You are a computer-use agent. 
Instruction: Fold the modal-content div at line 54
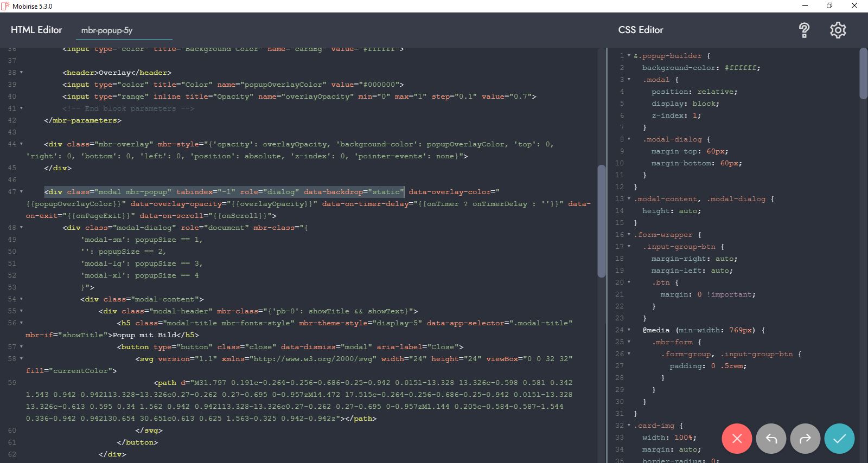pos(21,299)
